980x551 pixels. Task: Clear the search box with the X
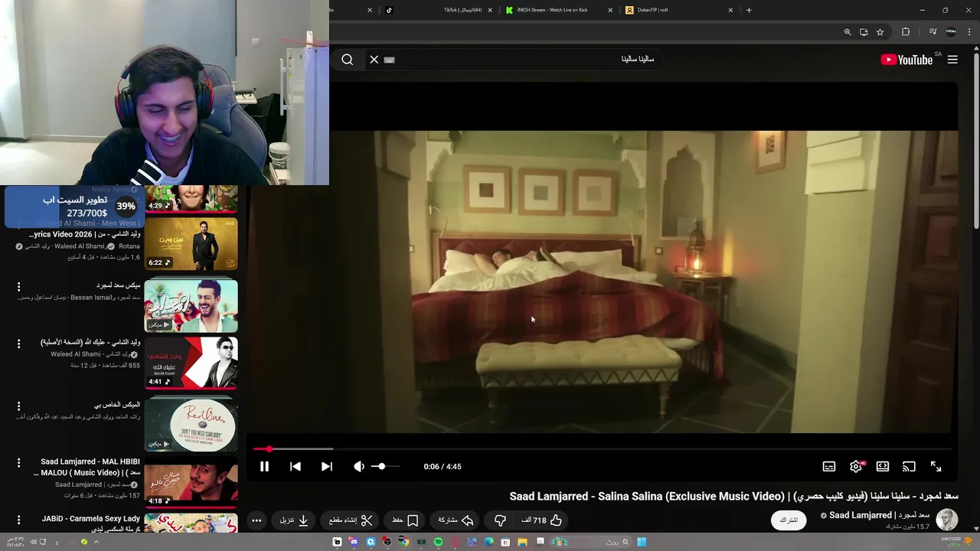374,60
